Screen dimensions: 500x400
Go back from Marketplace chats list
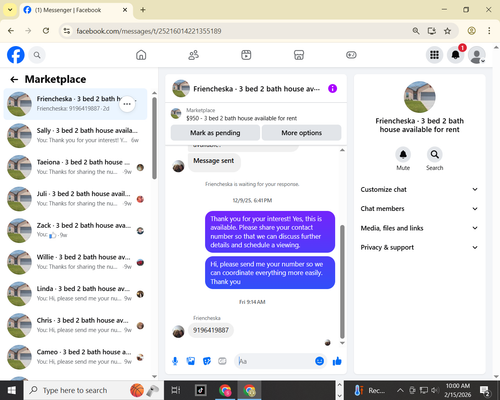click(x=14, y=79)
